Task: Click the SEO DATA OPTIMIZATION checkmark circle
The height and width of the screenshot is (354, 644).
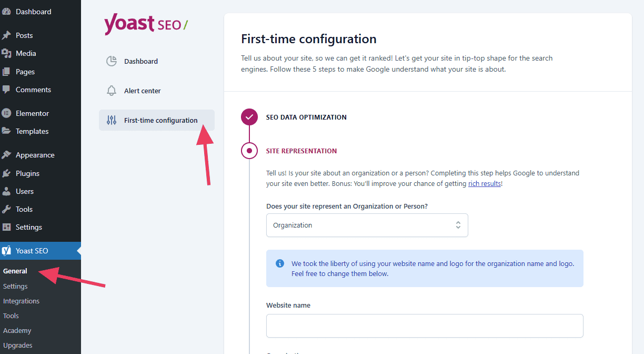Action: (249, 117)
